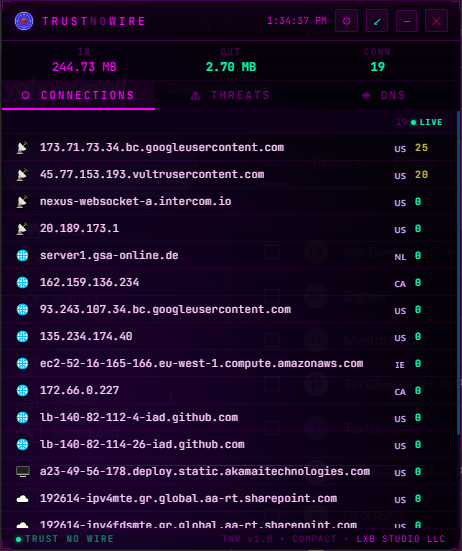Click satellite icon for nexus-websocket-a.intercom.io
Screen dimensions: 462x551
pyautogui.click(x=22, y=202)
